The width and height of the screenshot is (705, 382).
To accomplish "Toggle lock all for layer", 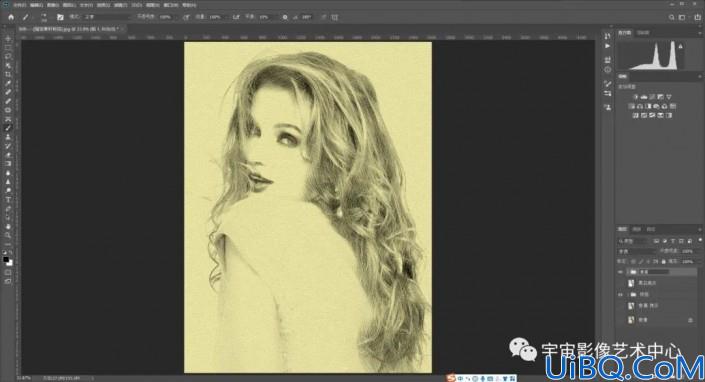I will [664, 262].
